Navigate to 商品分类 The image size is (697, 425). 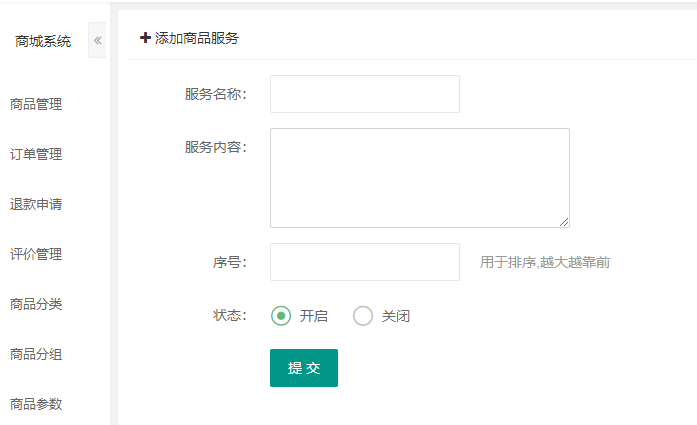point(36,304)
